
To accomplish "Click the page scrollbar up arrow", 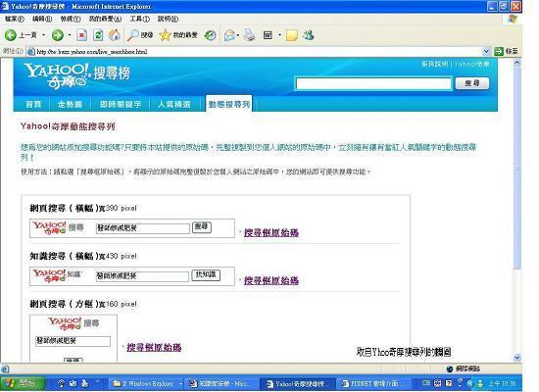I will (516, 63).
